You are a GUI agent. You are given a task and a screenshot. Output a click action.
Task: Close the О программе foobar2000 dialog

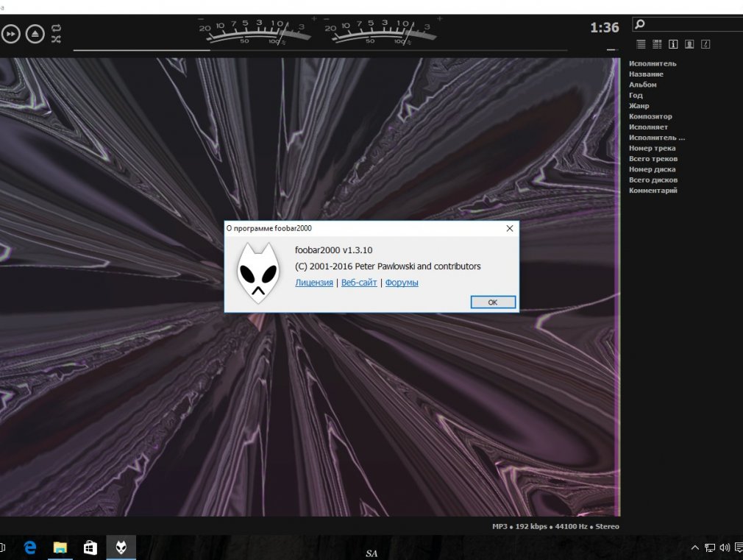pos(509,229)
